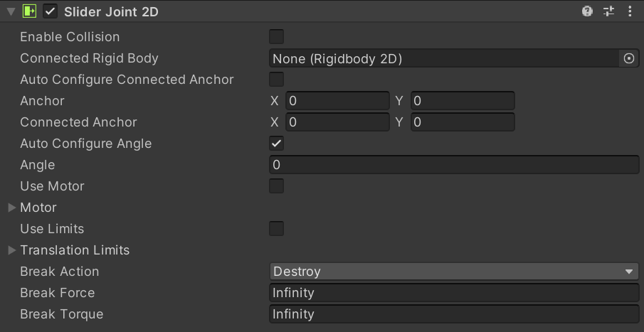Viewport: 644px width, 332px height.
Task: Click the Slider Joint 2D component icon
Action: click(x=29, y=11)
